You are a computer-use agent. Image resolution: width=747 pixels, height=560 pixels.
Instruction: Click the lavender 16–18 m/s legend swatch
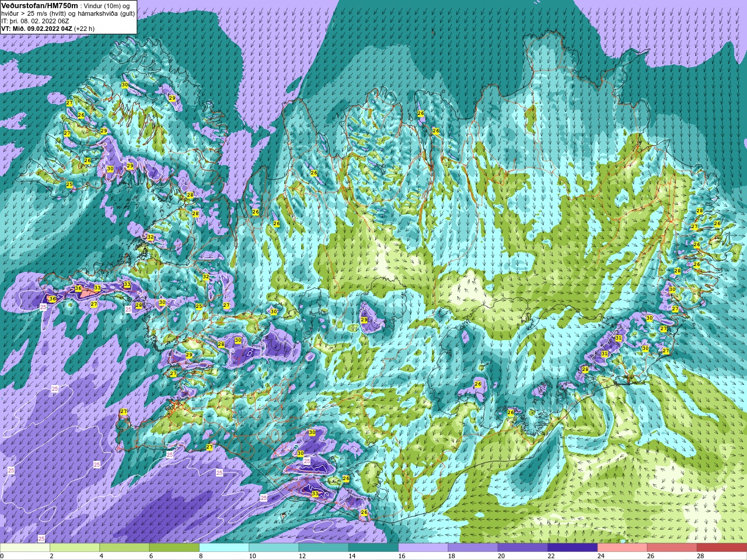[x=423, y=548]
